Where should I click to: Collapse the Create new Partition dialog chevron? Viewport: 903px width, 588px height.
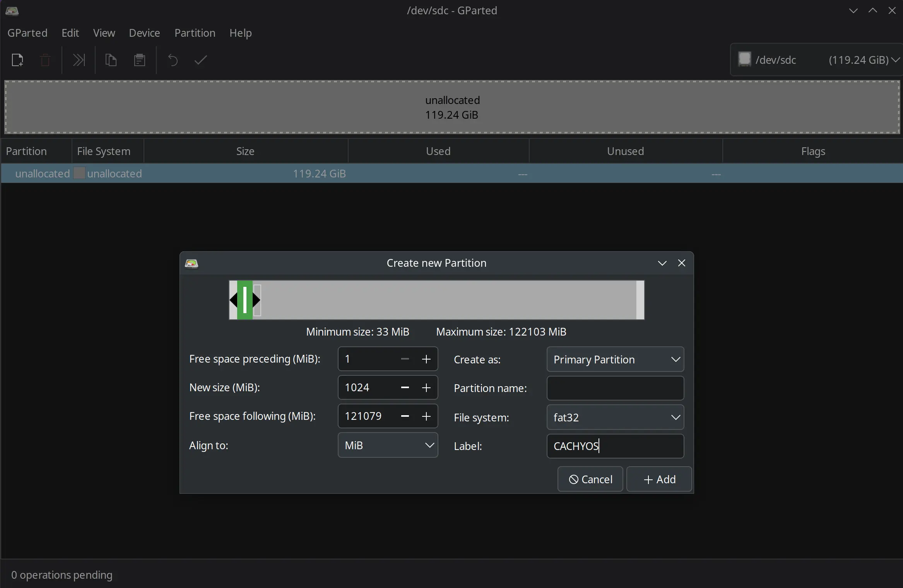662,263
